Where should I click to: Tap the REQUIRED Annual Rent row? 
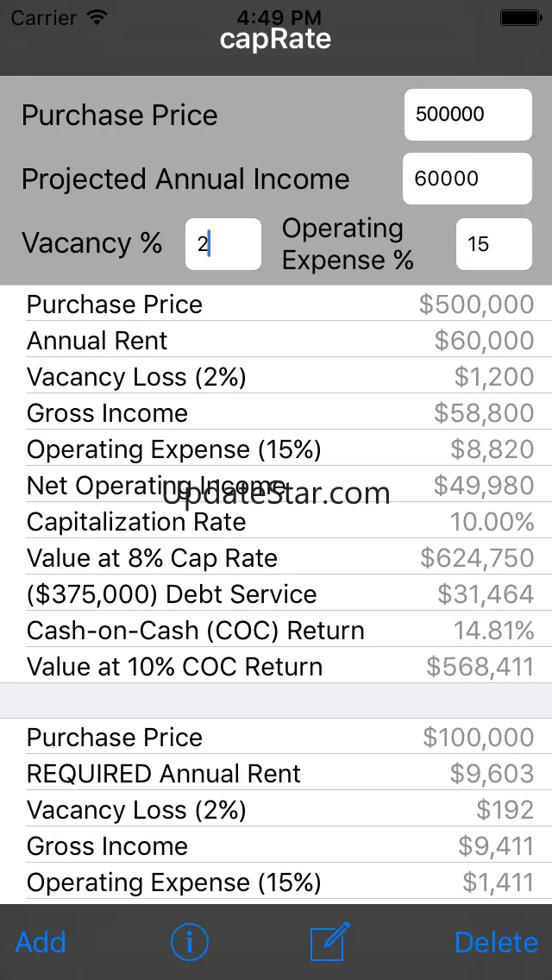click(280, 774)
